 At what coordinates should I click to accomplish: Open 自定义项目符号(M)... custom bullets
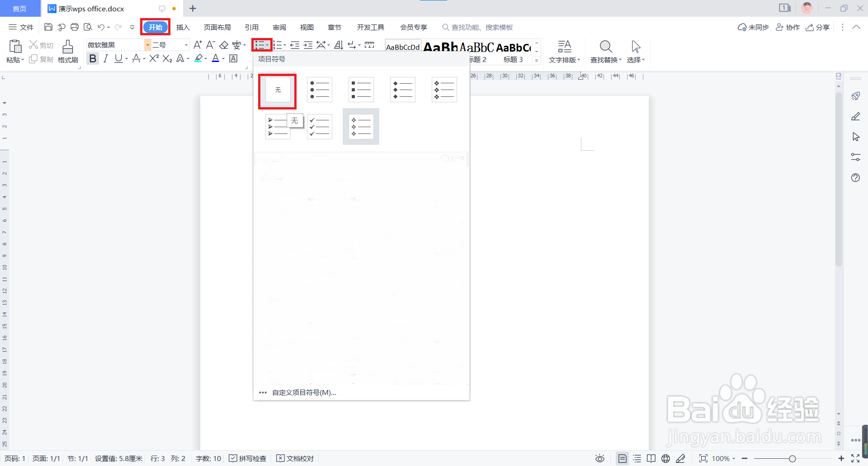304,393
